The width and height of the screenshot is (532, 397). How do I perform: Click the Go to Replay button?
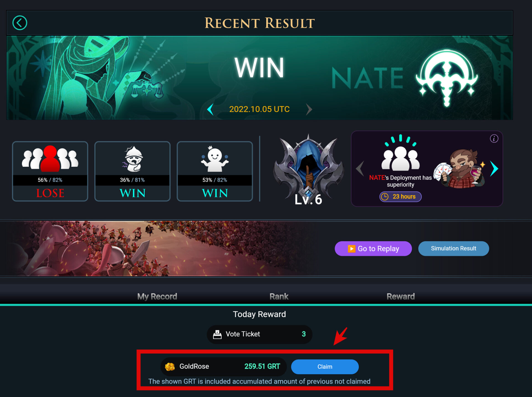tap(373, 249)
